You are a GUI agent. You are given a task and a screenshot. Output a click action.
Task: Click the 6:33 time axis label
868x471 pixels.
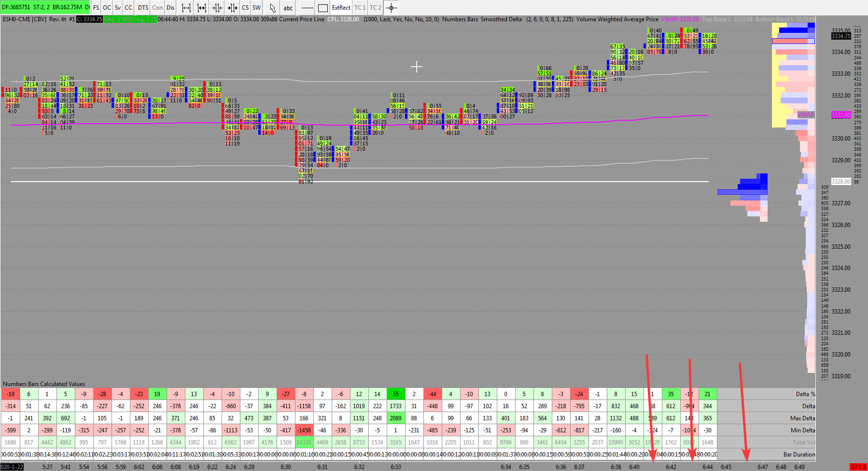point(396,467)
